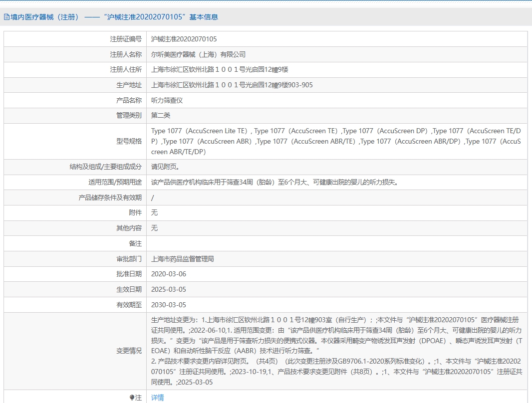Click the change history paragraph starting 生产地址变更为
532x403 pixels.
point(336,351)
